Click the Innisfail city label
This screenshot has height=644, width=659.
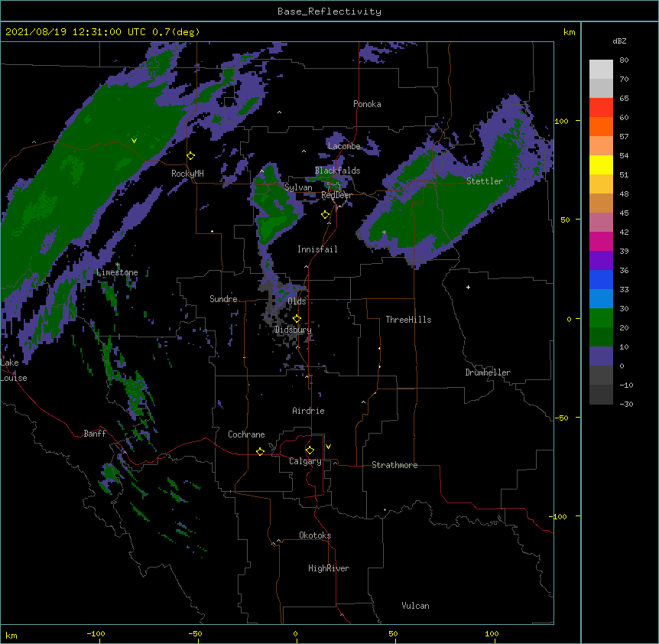(x=317, y=249)
